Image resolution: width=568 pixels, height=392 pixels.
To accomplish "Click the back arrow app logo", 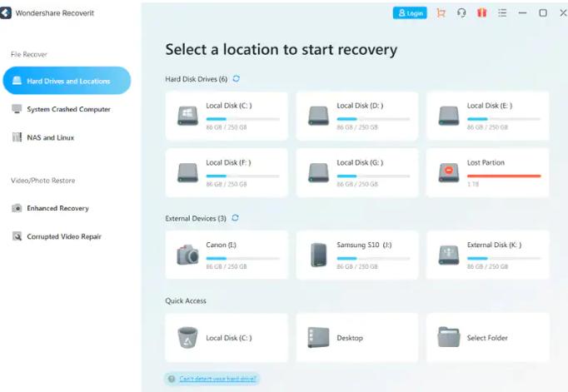I will [7, 13].
